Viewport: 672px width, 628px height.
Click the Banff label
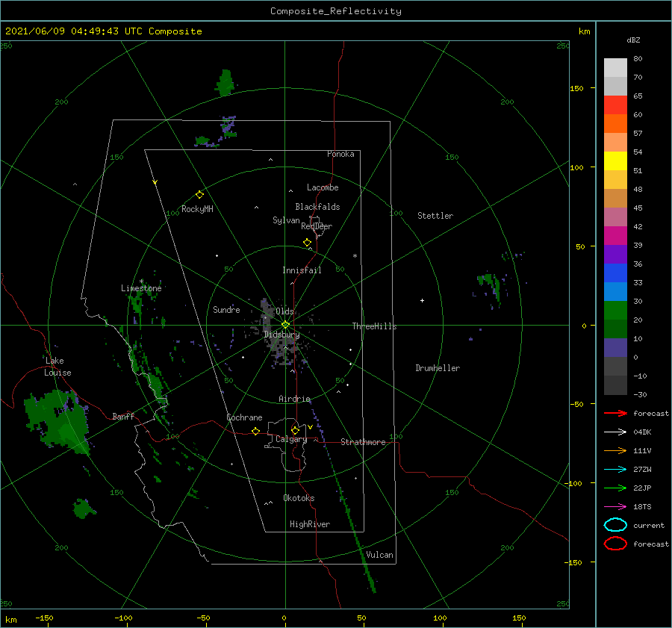click(123, 416)
